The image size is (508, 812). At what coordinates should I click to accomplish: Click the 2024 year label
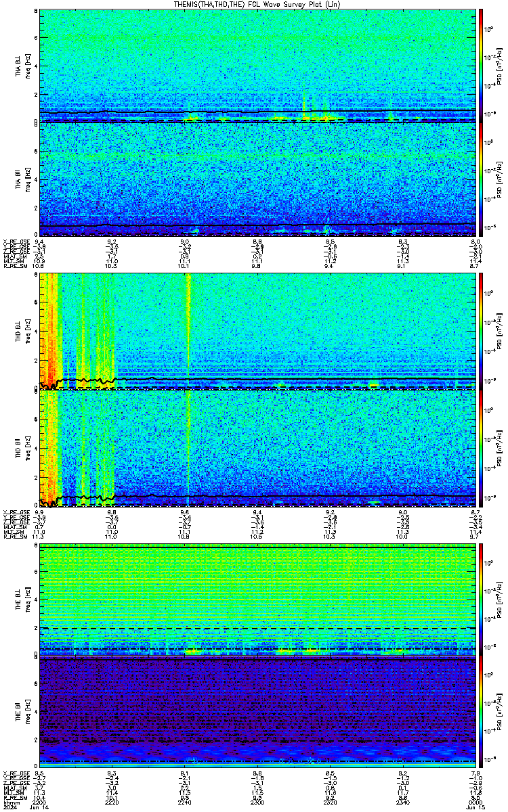[9, 808]
